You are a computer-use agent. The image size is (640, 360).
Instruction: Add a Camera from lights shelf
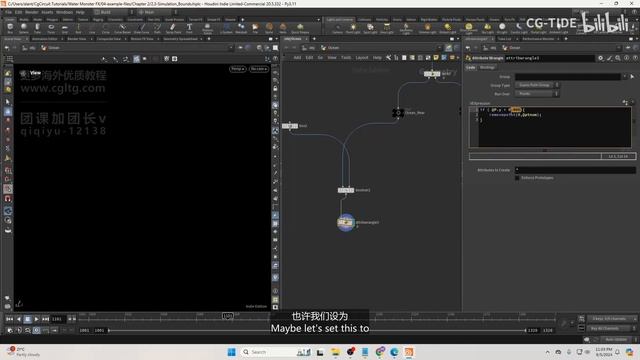337,28
